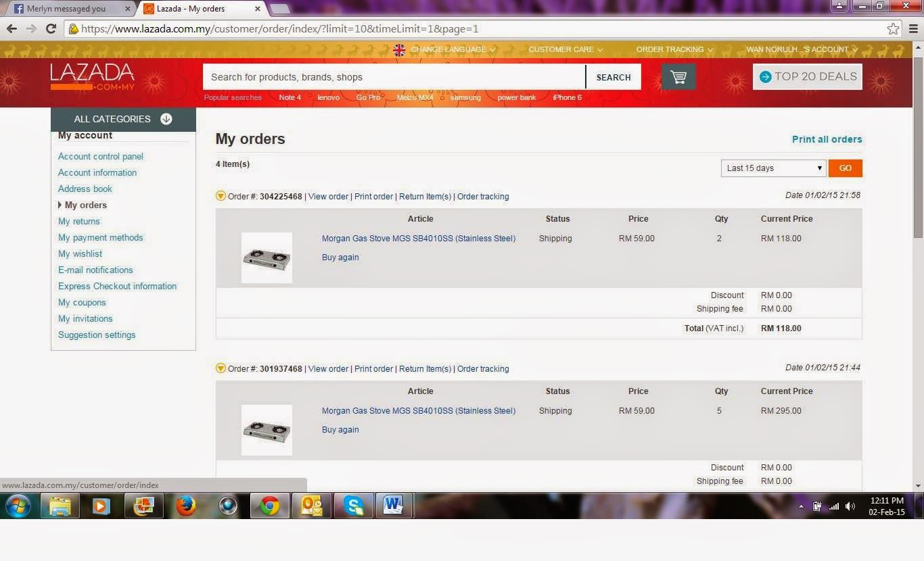
Task: Expand the Wan Norulh...'s Account dropdown
Action: (x=802, y=49)
